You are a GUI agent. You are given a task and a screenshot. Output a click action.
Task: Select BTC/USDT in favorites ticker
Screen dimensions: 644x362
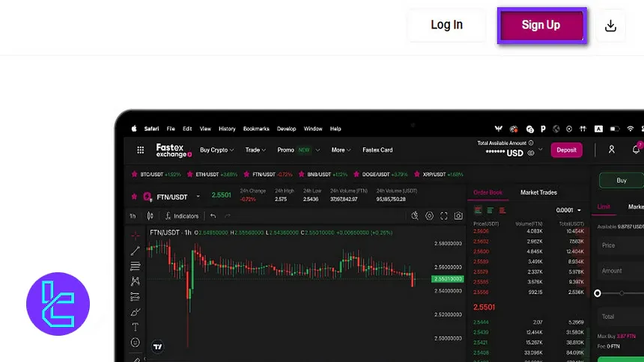pyautogui.click(x=160, y=174)
